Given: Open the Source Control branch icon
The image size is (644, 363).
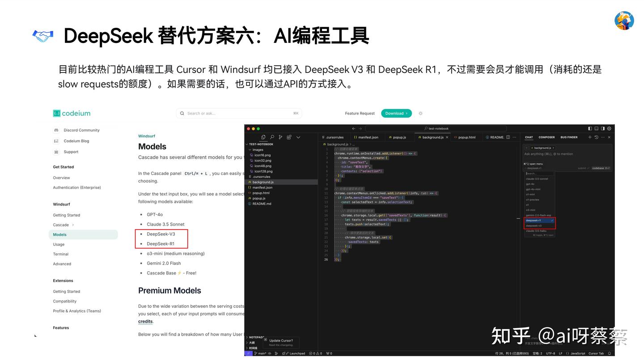Looking at the screenshot, I should click(280, 137).
